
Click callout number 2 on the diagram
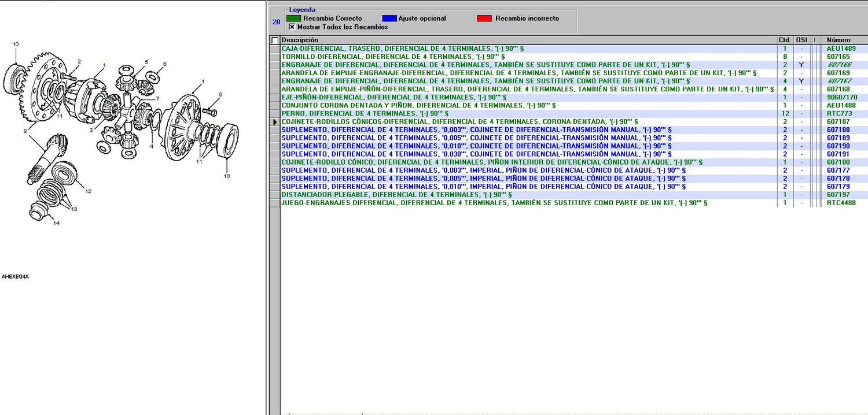(79, 62)
